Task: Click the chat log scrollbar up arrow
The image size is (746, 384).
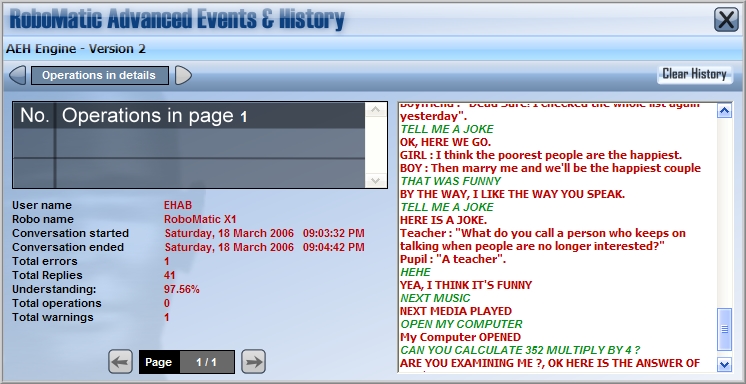Action: tap(724, 111)
